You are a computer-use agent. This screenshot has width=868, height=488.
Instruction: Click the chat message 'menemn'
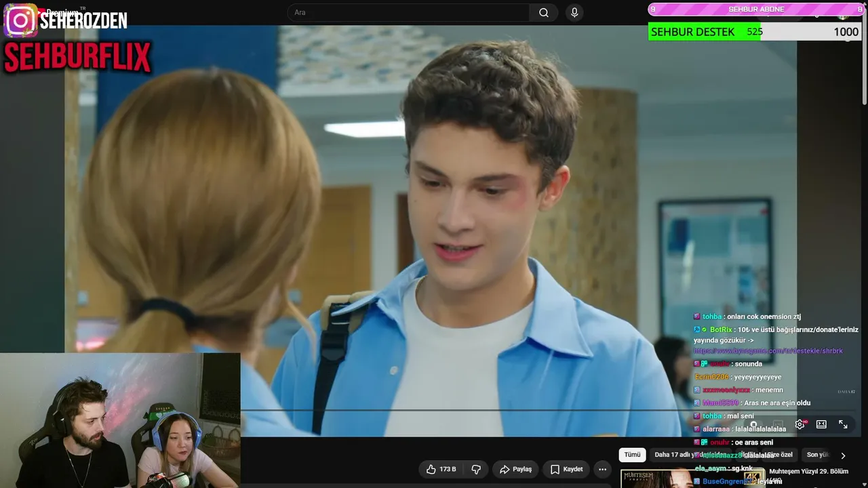pyautogui.click(x=769, y=390)
